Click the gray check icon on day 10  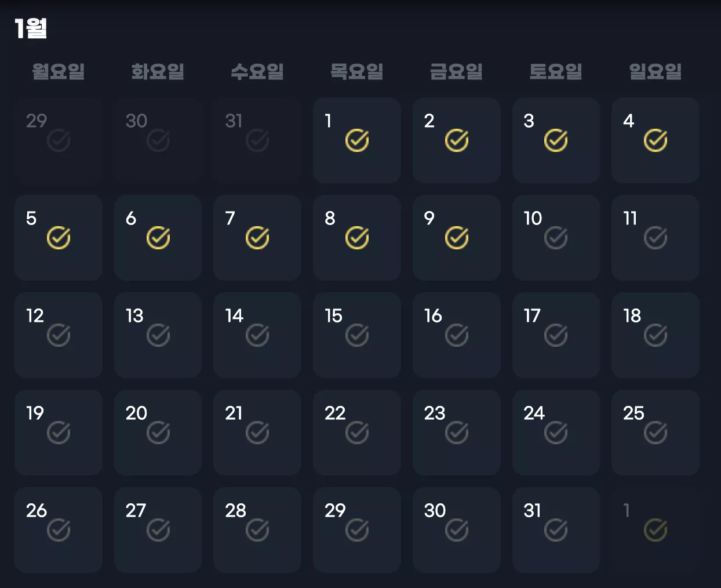tap(556, 238)
